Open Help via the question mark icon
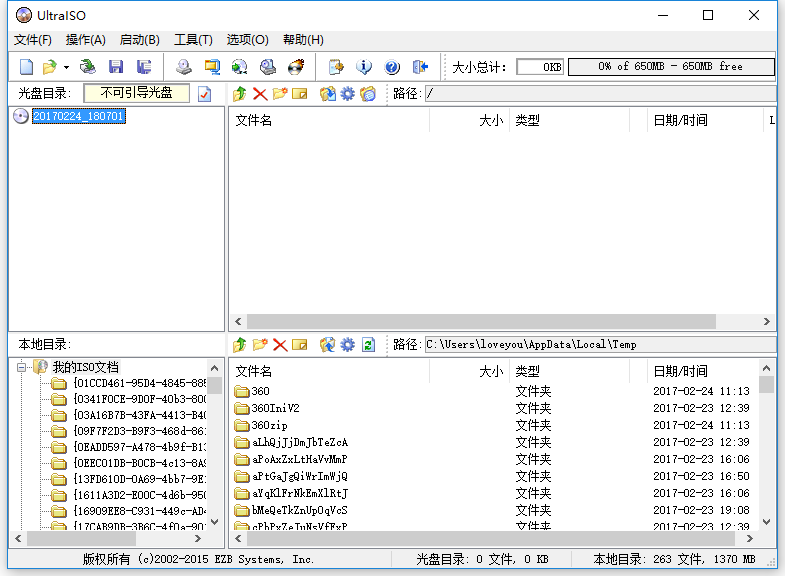This screenshot has width=785, height=576. [x=392, y=67]
